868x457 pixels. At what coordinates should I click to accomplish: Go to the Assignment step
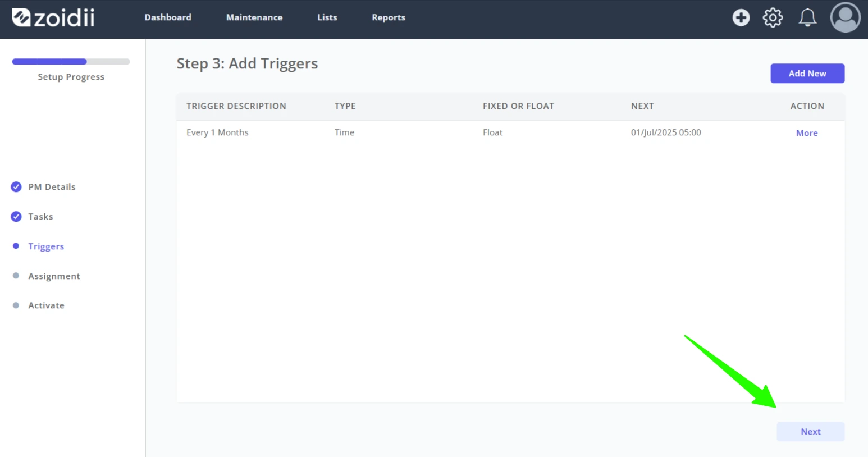coord(54,276)
